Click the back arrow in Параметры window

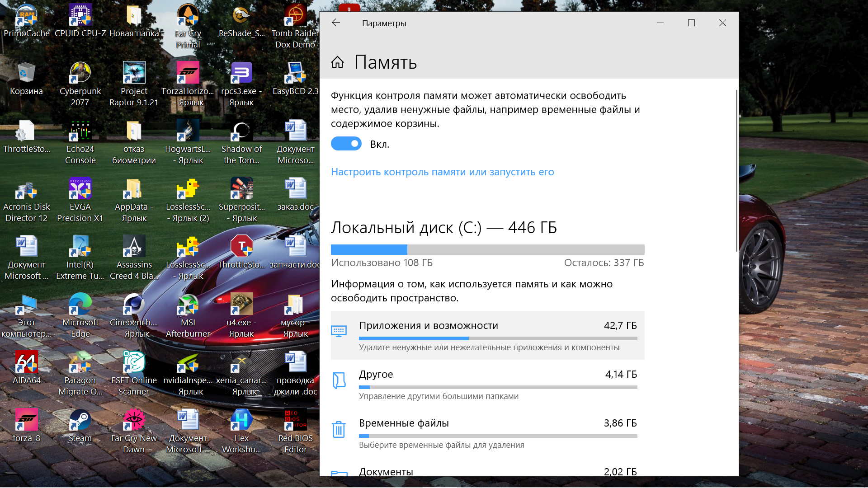click(x=335, y=23)
